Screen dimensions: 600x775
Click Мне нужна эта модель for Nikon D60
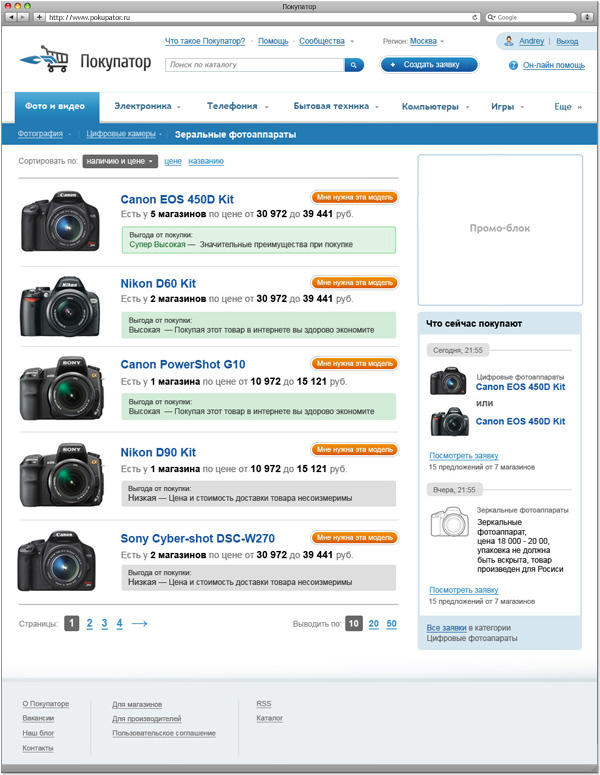click(354, 283)
